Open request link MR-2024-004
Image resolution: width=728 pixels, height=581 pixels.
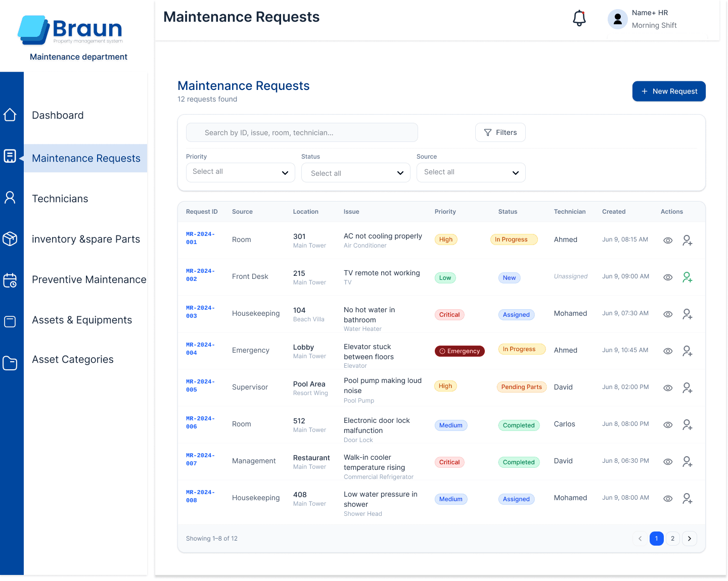[x=200, y=349]
